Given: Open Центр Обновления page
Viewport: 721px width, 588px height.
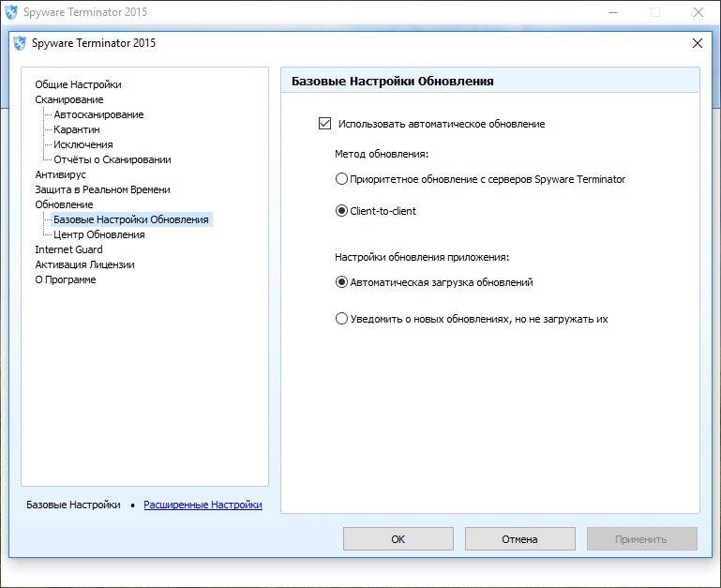Looking at the screenshot, I should coord(98,234).
